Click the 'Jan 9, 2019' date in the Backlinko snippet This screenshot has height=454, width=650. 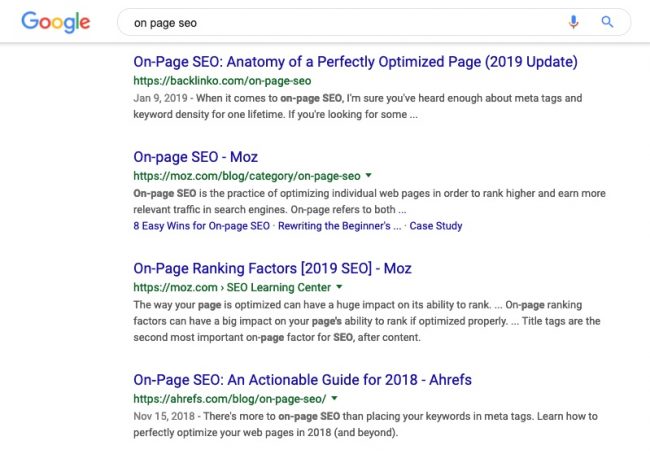(x=160, y=98)
